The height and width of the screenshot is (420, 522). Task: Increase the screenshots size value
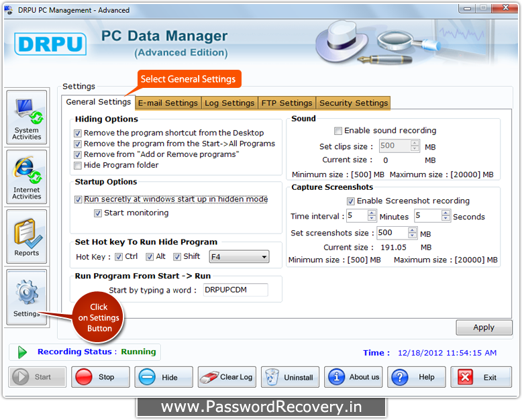point(413,230)
